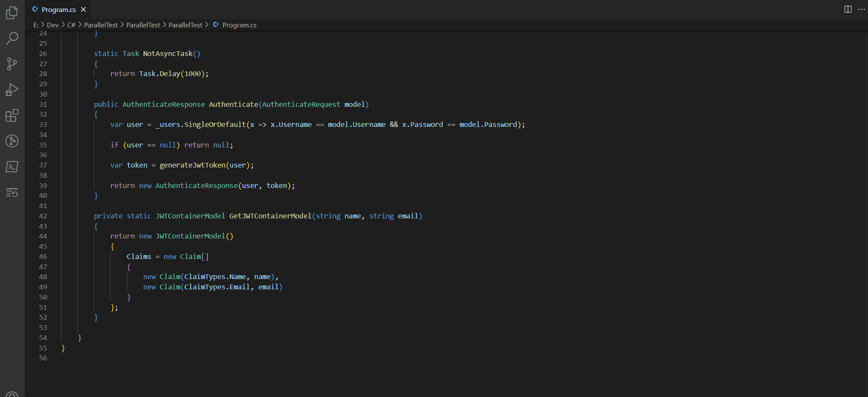The image size is (868, 397).
Task: Click the E: drive breadcrumb
Action: click(x=36, y=25)
